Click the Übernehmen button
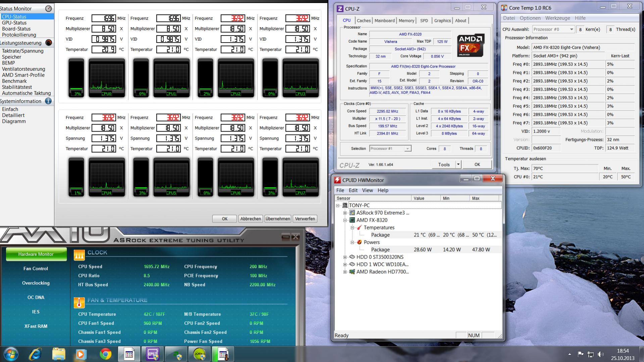 pos(278,219)
